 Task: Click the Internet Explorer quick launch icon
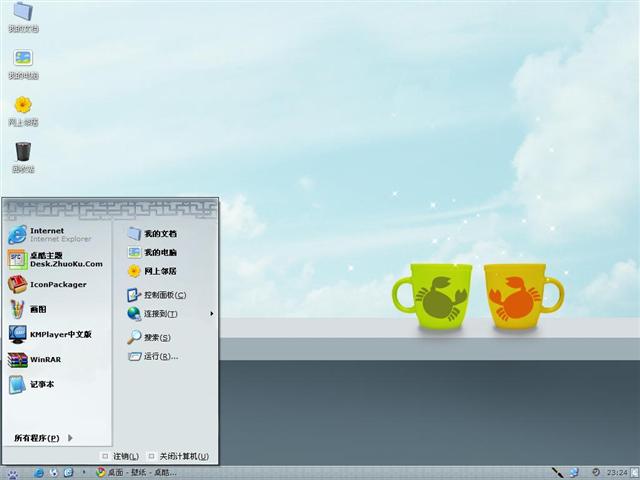[x=39, y=473]
